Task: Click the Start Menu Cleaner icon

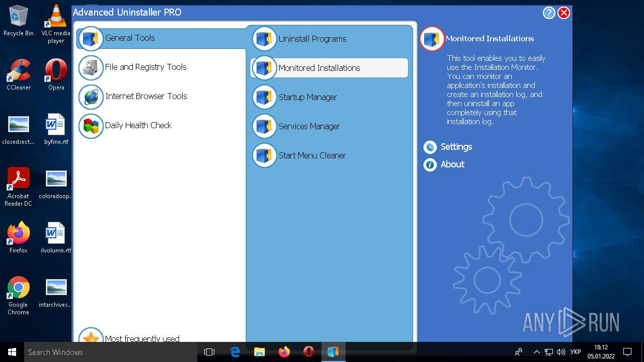Action: tap(265, 156)
